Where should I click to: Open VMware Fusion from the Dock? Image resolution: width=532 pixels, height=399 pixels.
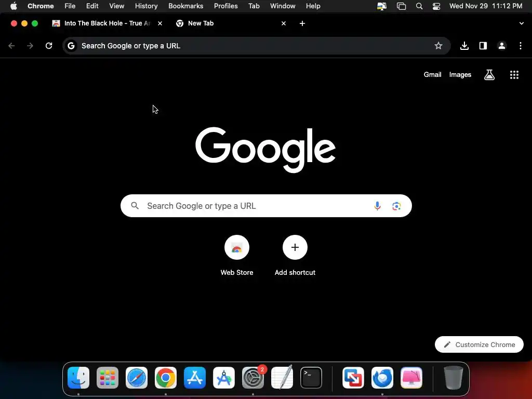point(353,378)
